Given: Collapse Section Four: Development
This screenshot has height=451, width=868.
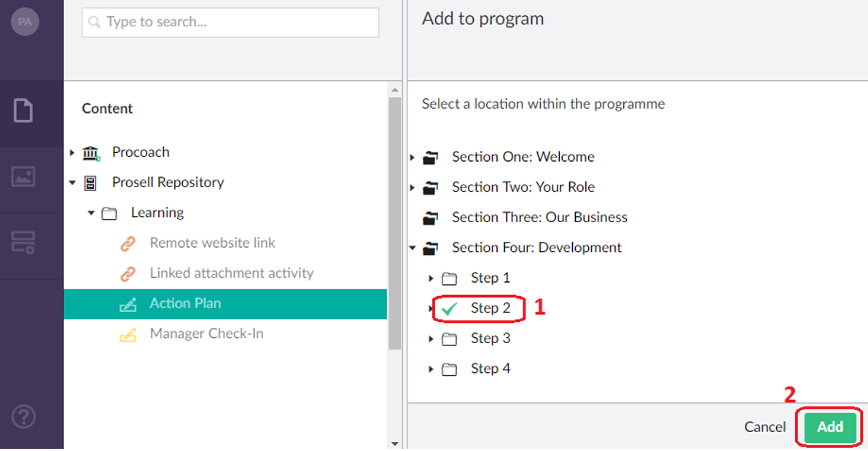Looking at the screenshot, I should (x=413, y=248).
